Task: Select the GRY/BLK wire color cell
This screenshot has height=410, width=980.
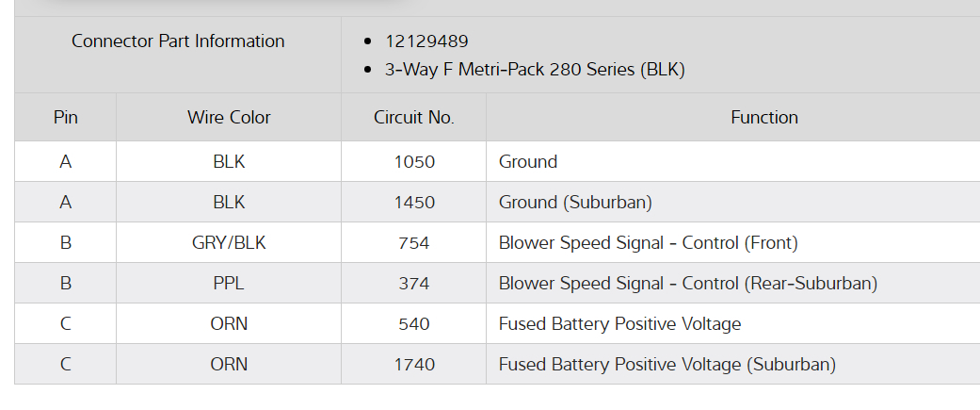Action: 229,243
